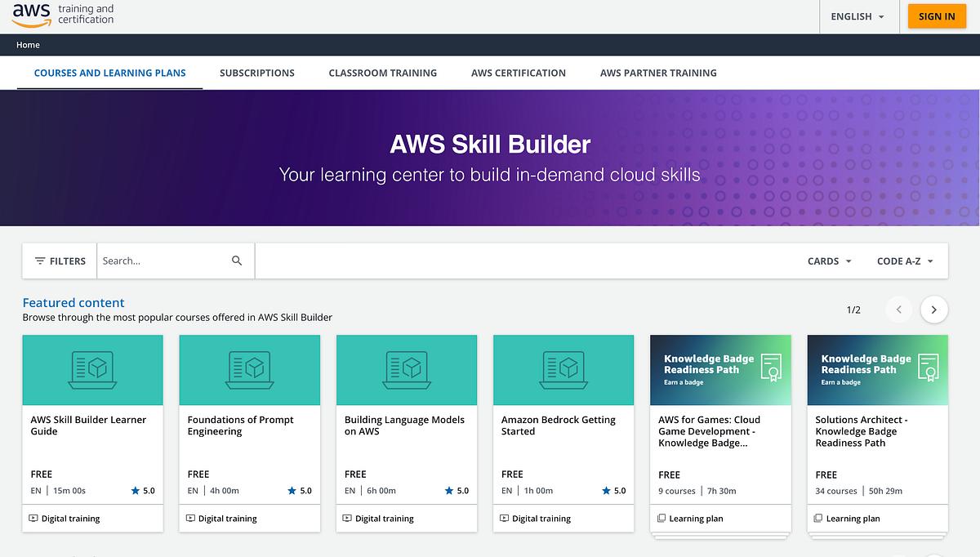
Task: Click the 4h 00m duration text
Action: pos(225,491)
